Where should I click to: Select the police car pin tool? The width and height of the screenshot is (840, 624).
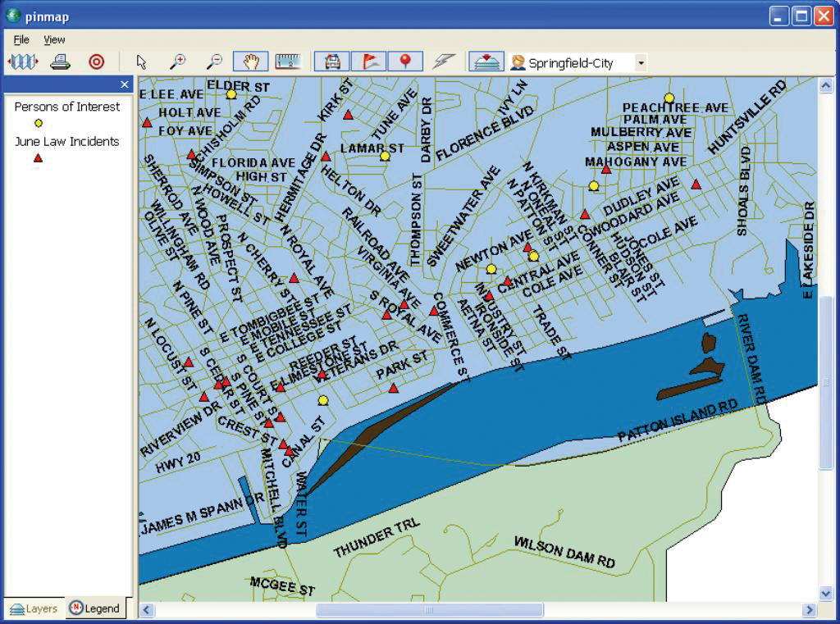[331, 61]
